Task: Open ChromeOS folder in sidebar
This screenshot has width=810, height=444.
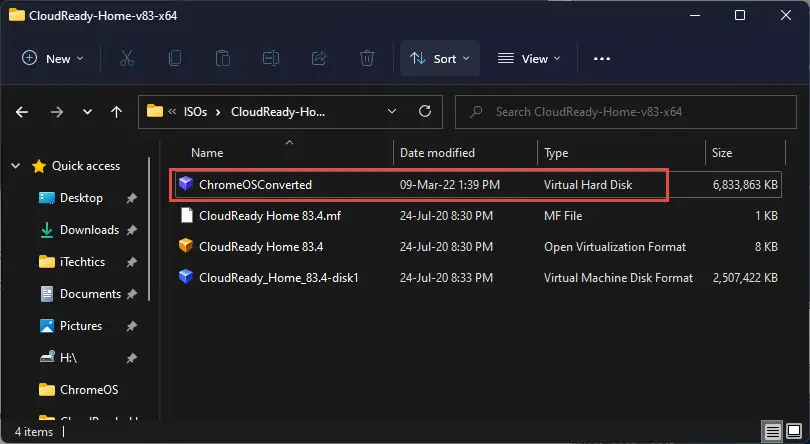Action: tap(89, 390)
